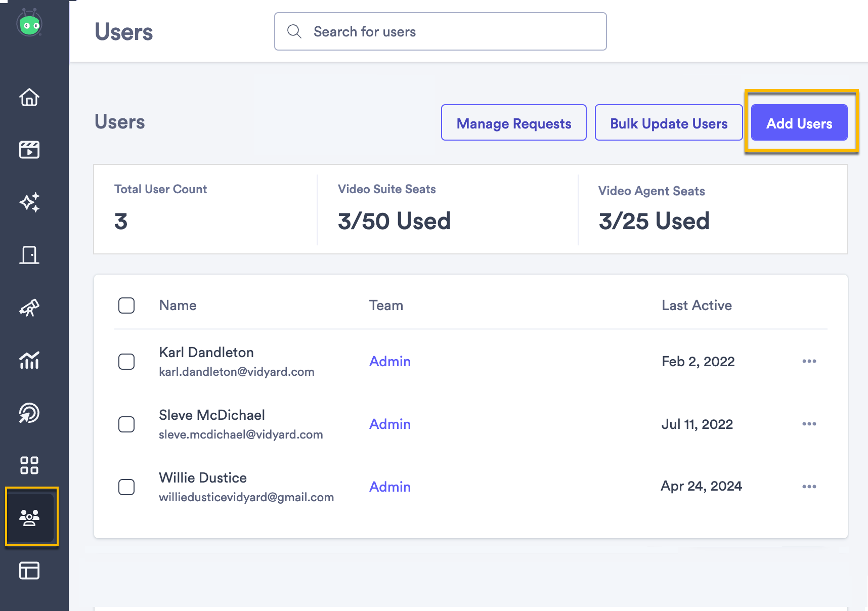Click the bottom layout panel icon
Screen dimensions: 868x611
[x=30, y=571]
